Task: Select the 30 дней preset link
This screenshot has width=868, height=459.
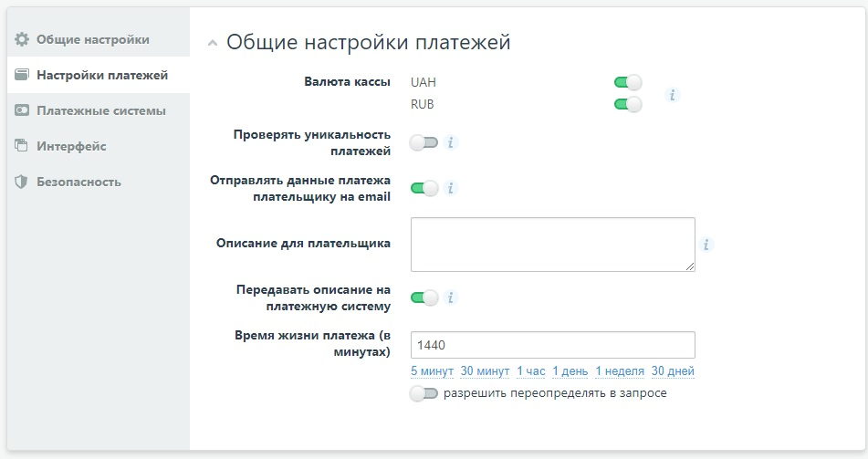Action: pos(673,371)
